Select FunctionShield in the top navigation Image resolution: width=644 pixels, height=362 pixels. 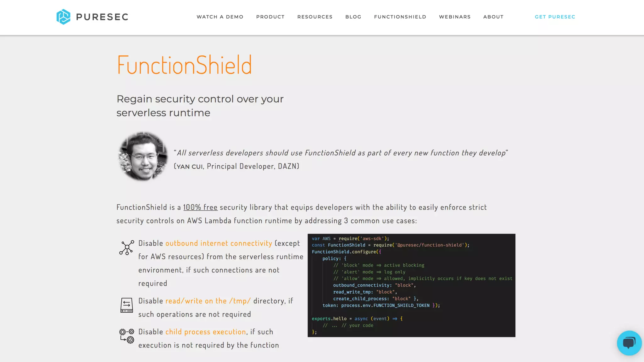pos(400,17)
